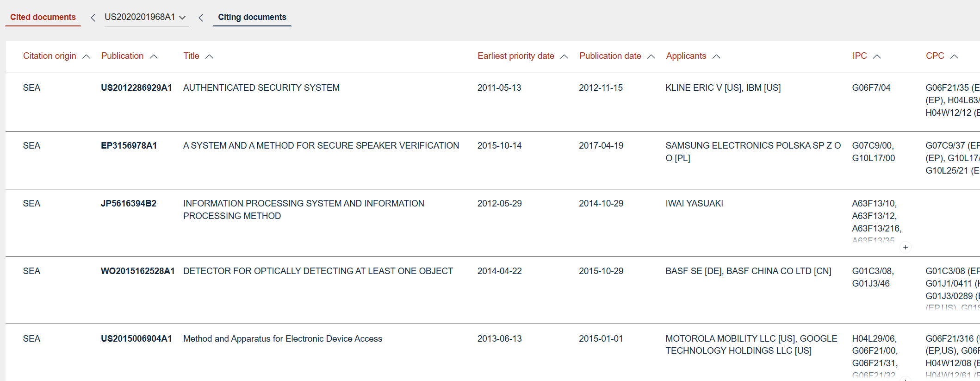This screenshot has height=381, width=980.
Task: Click sort caret next to Applicants
Action: (x=716, y=56)
